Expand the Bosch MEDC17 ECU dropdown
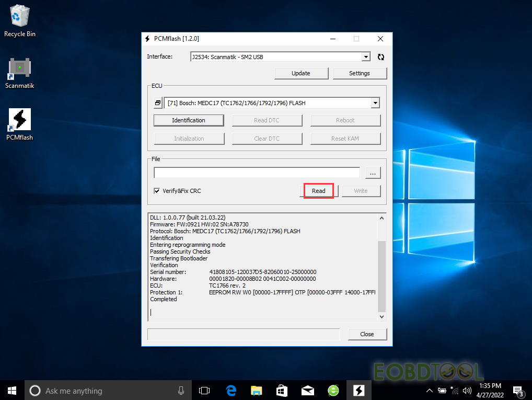This screenshot has width=532, height=400. point(375,104)
